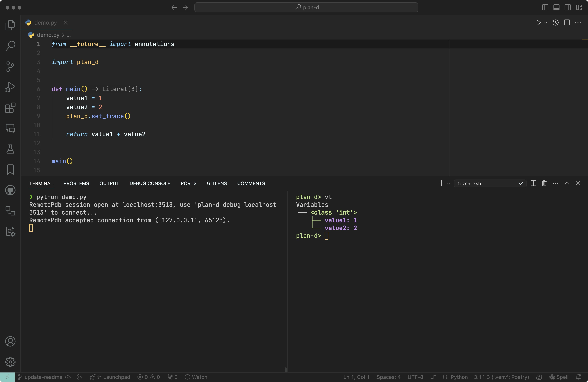Viewport: 588px width, 382px height.
Task: Open the Extensions view
Action: (10, 108)
